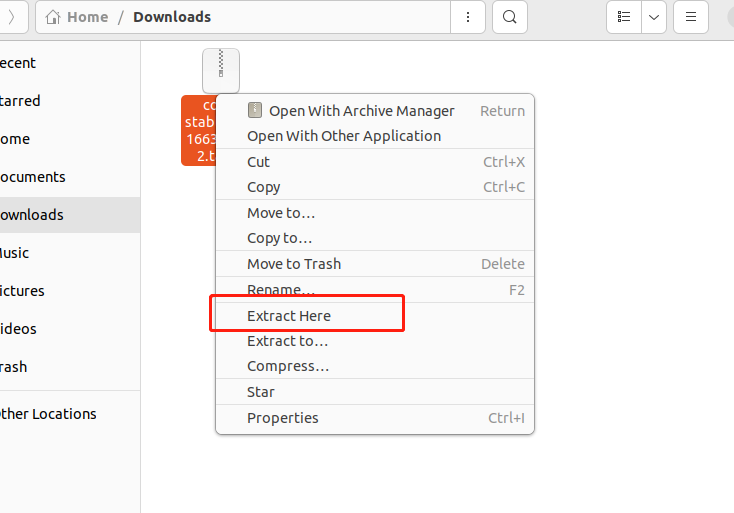Viewport: 734px width, 513px height.
Task: Click the forward navigation arrow
Action: click(x=11, y=17)
